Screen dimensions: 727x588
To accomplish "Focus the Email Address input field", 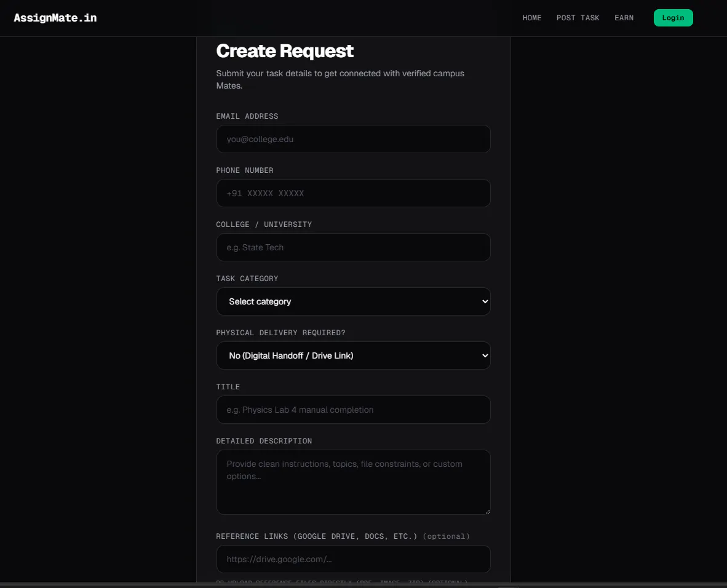I will pyautogui.click(x=353, y=139).
